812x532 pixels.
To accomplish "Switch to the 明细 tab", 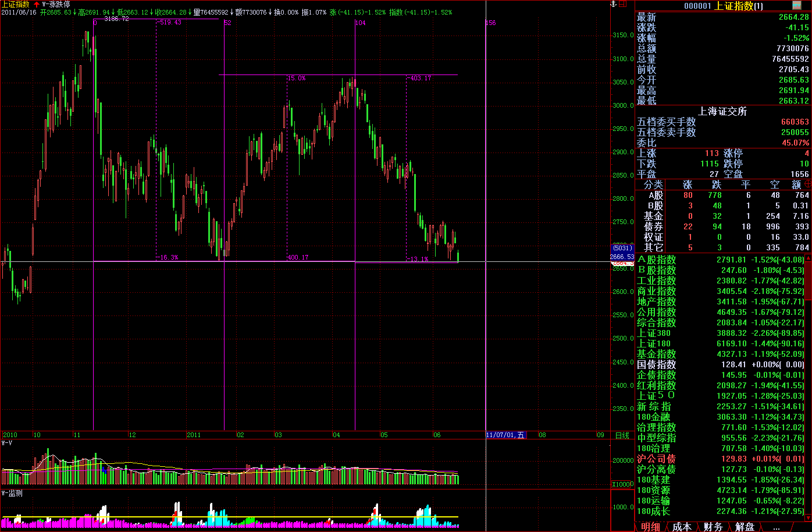I will click(650, 527).
